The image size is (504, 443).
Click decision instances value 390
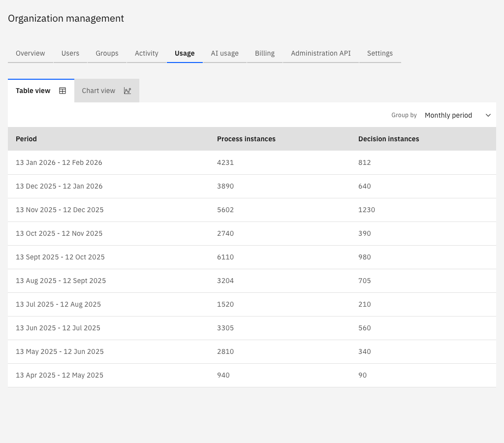(x=365, y=233)
